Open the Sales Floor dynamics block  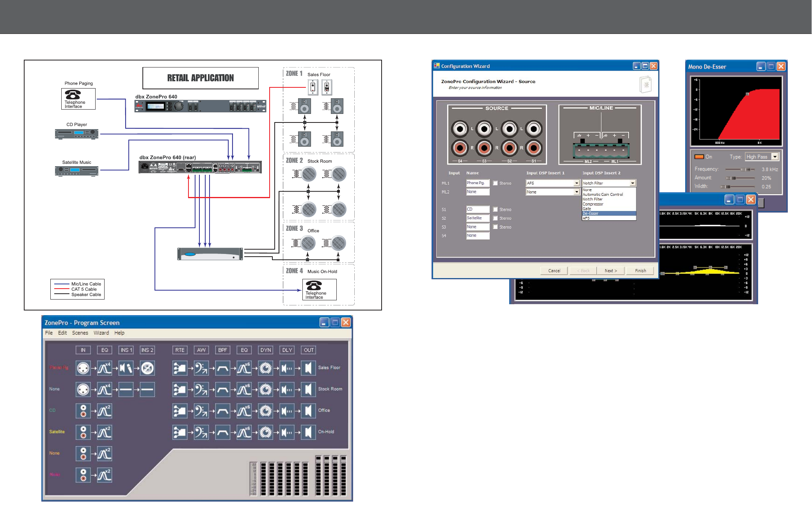(x=266, y=368)
